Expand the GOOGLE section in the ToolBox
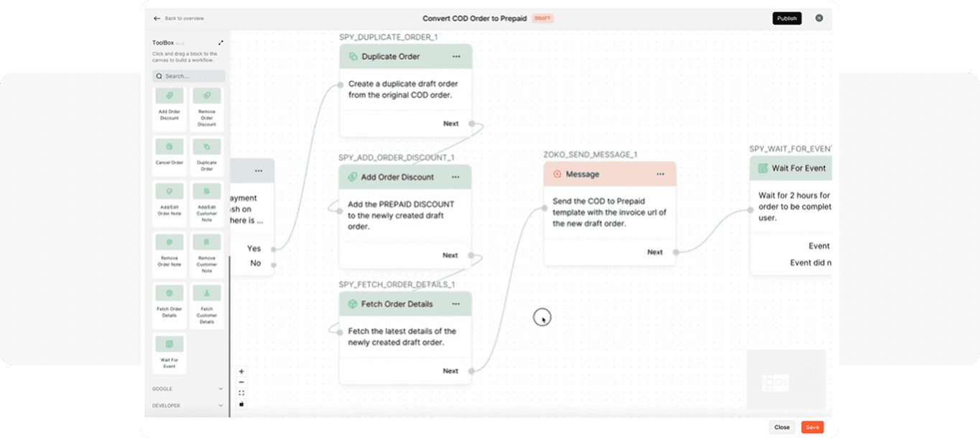Viewport: 980px width, 438px height. (187, 388)
